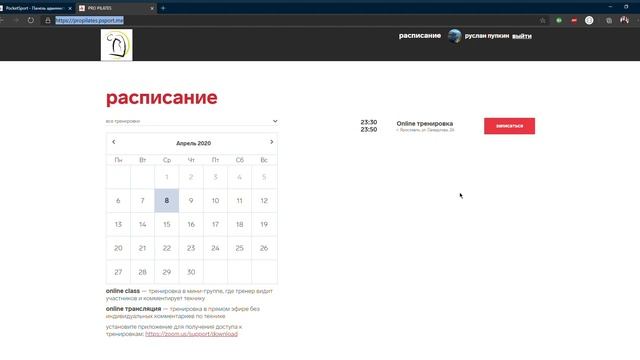The width and height of the screenshot is (640, 360).
Task: Go to next month in calendar
Action: coord(271,142)
